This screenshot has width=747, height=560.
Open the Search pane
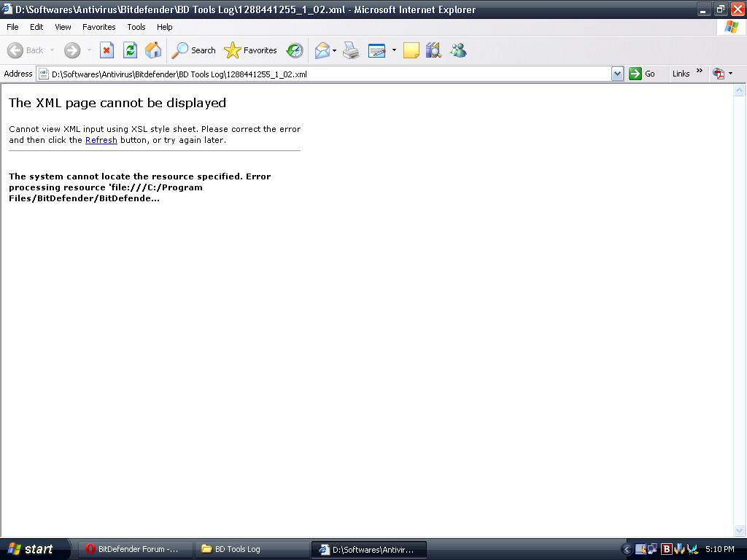pyautogui.click(x=193, y=50)
